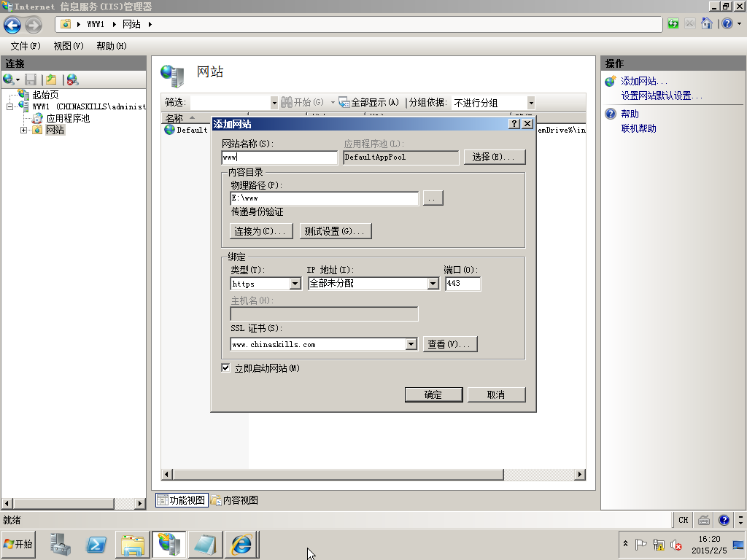Screen dimensions: 747x560
Task: Expand the 网站 tree node
Action: pos(23,130)
